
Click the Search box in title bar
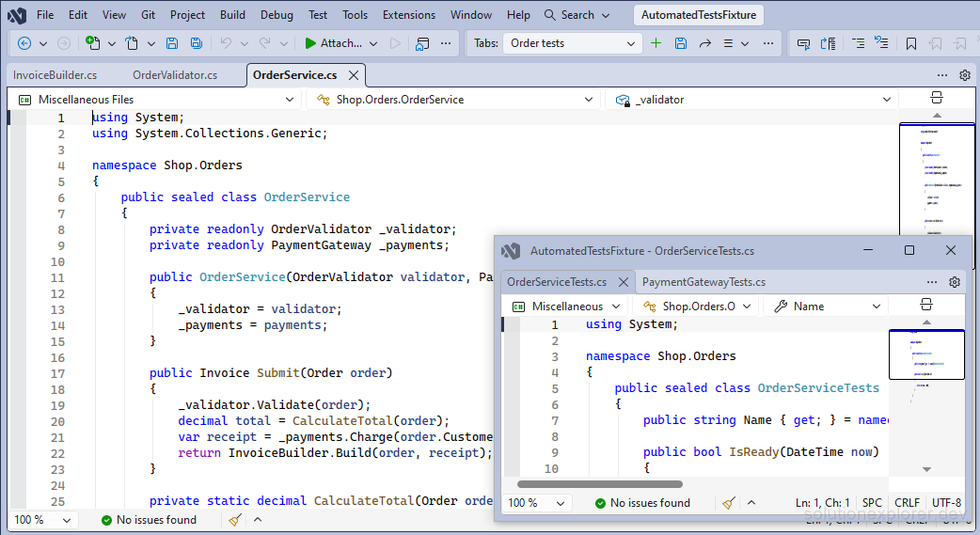[577, 15]
